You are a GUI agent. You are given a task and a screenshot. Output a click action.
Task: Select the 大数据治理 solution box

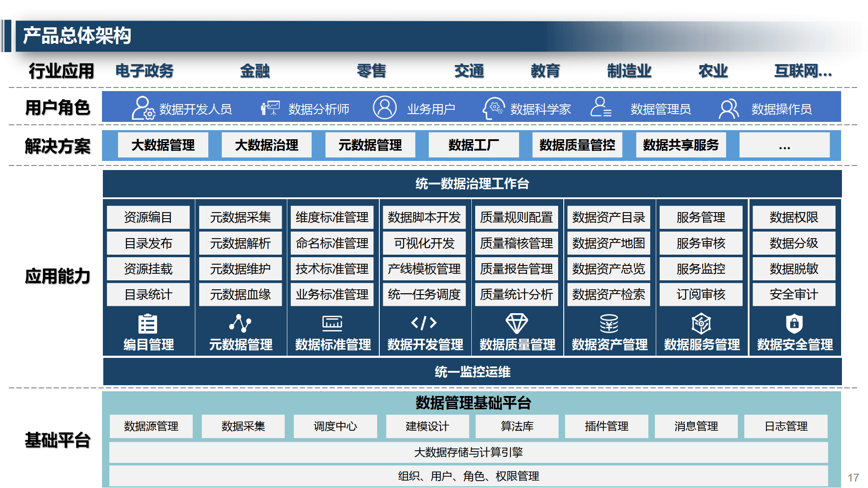(266, 145)
